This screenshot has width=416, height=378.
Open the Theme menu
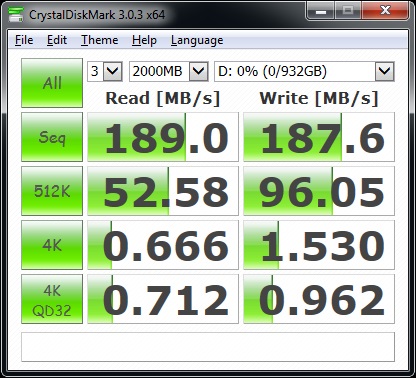100,40
